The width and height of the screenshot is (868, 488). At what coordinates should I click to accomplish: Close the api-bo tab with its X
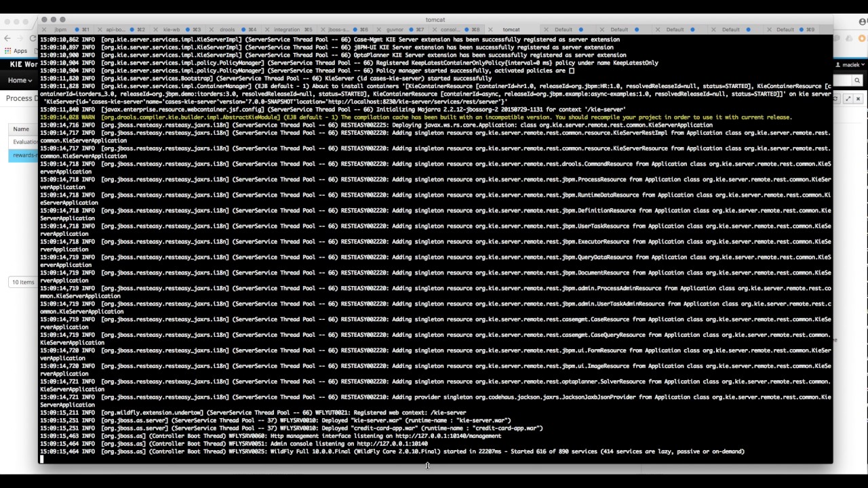100,30
